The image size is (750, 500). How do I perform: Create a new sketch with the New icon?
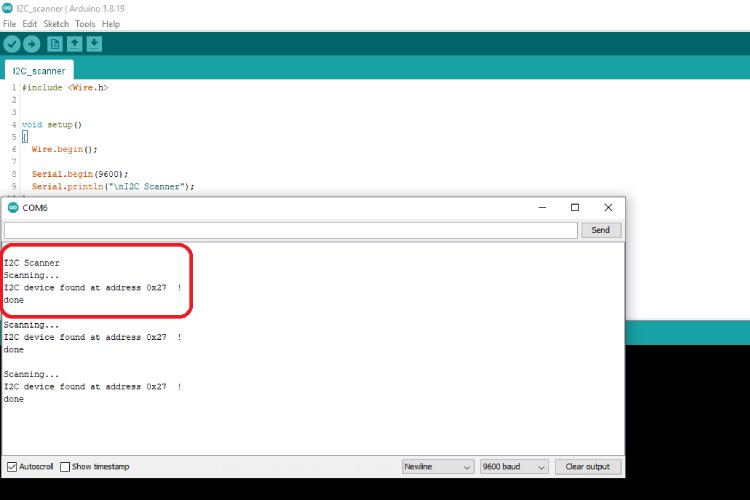tap(55, 44)
